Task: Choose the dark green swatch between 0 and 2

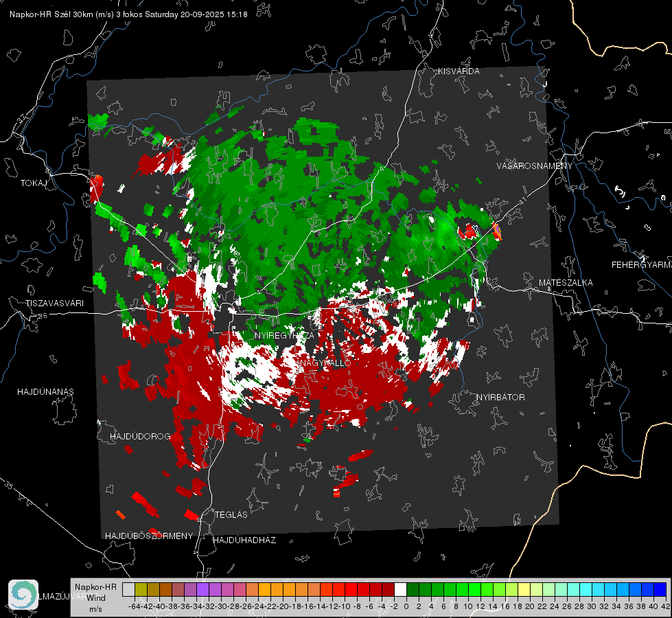Action: point(413,589)
